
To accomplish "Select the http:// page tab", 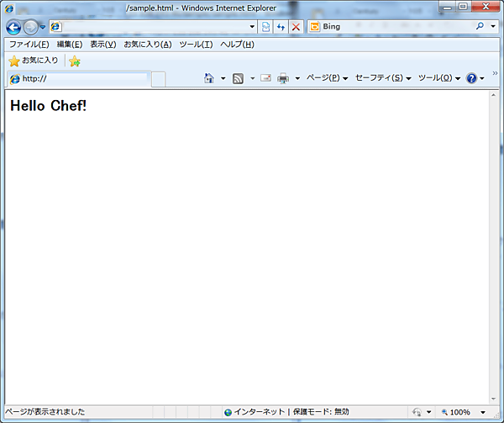I will 77,79.
